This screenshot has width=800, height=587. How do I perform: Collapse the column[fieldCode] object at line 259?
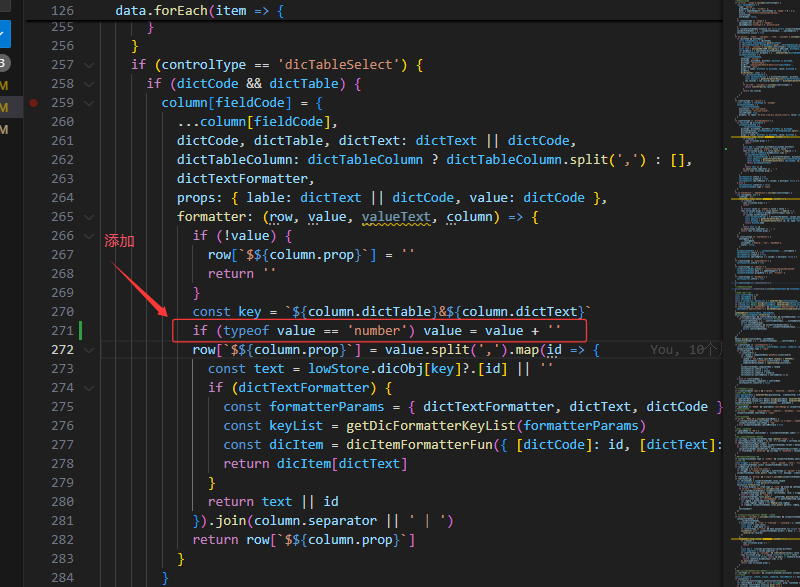pyautogui.click(x=89, y=103)
